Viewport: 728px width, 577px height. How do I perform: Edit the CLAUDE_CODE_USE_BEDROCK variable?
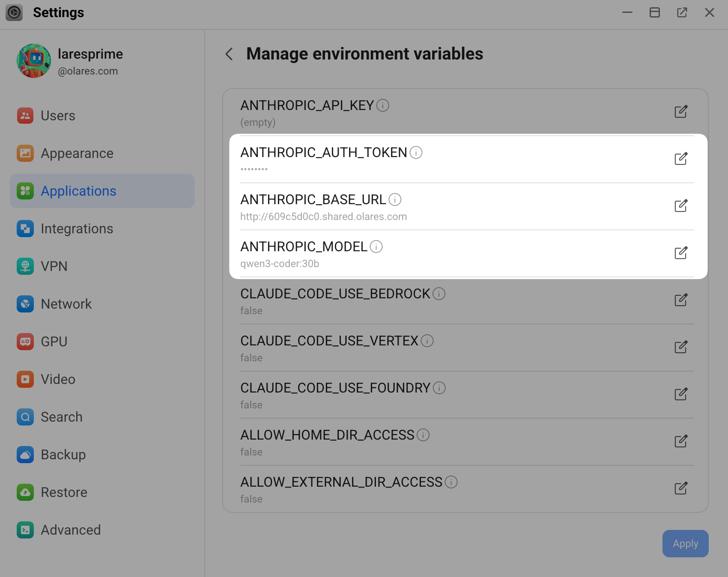pyautogui.click(x=681, y=300)
